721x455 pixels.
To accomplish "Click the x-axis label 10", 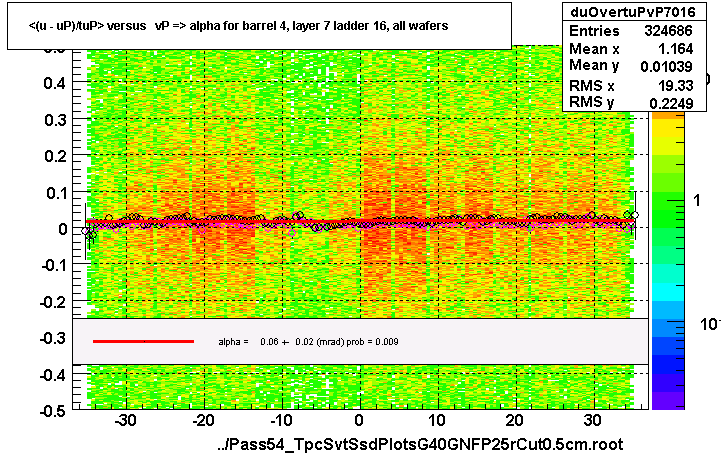I will pos(437,420).
